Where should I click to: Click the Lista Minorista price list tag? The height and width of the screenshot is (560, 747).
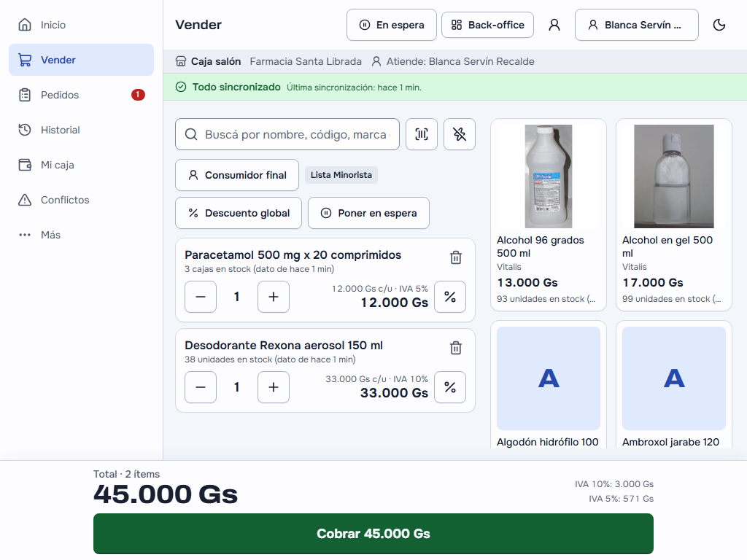pos(341,175)
